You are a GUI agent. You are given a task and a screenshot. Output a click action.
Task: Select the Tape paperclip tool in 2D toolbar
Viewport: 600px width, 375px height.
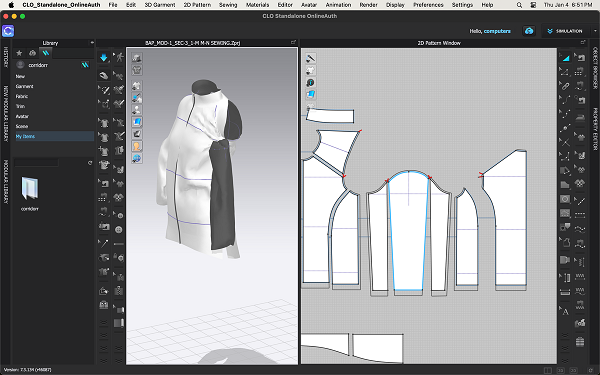pyautogui.click(x=565, y=86)
